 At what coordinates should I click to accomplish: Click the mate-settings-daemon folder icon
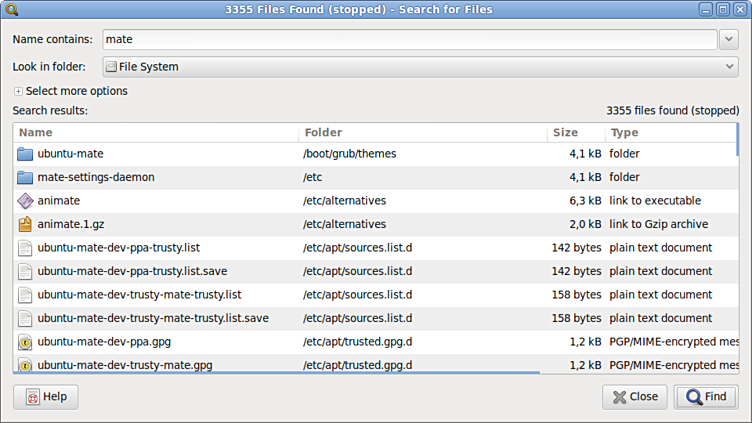tap(25, 177)
